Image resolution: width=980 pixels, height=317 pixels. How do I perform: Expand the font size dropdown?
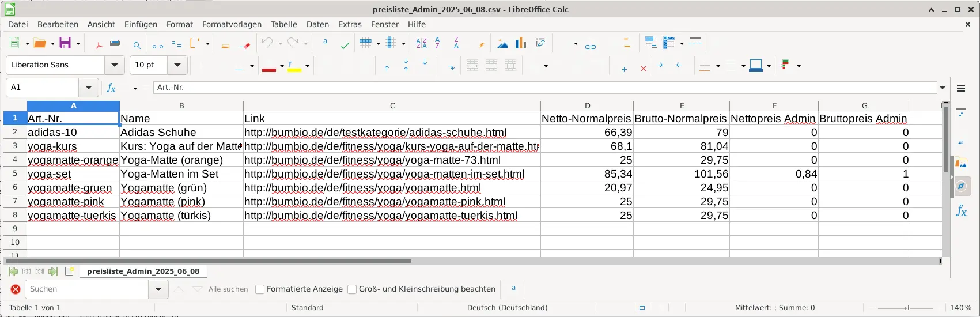[177, 65]
